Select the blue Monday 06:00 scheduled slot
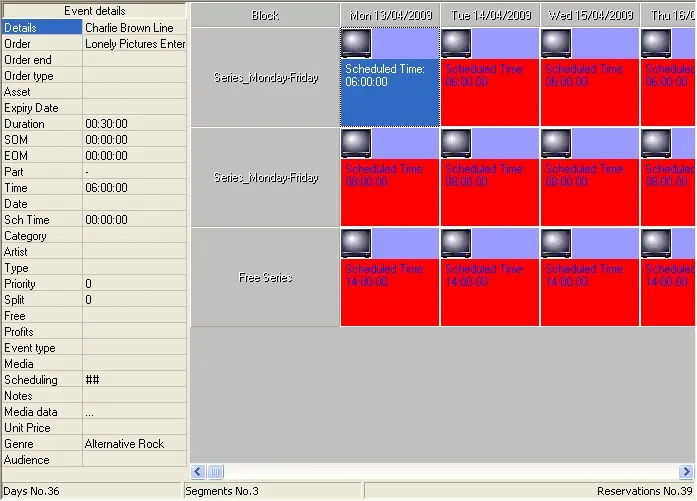Screen dimensions: 697x501 pos(390,92)
